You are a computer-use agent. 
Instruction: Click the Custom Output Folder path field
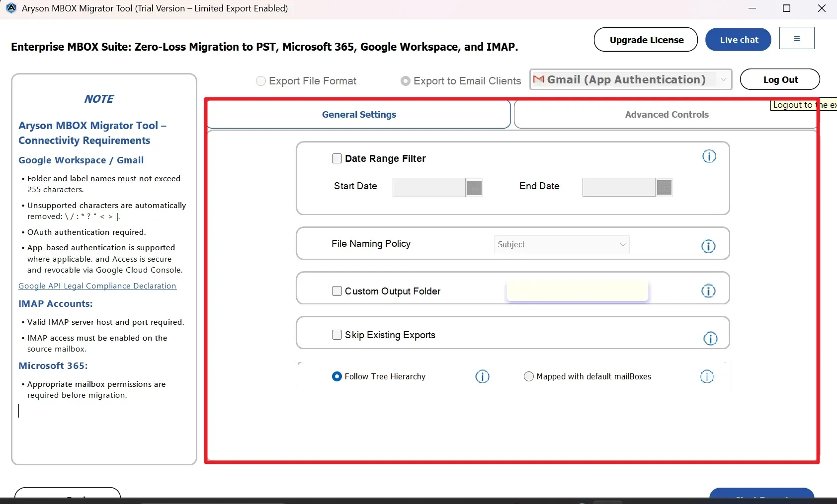(578, 291)
